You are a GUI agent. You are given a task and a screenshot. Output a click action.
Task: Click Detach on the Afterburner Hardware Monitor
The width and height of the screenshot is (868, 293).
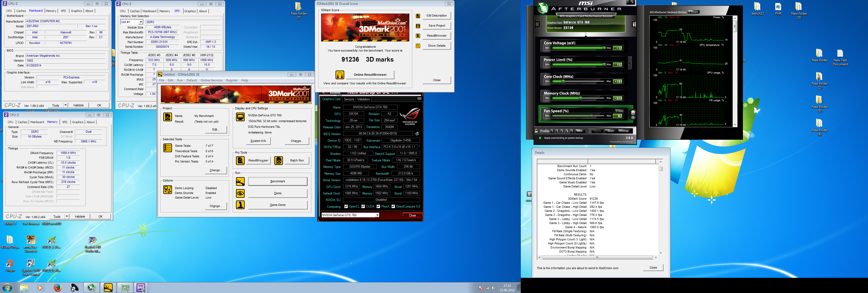pyautogui.click(x=694, y=12)
